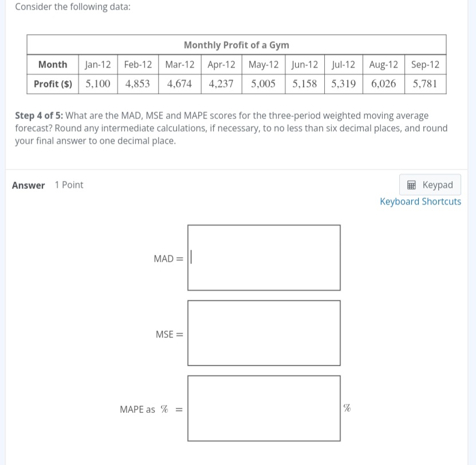Select the Jan-12 column header

97,64
